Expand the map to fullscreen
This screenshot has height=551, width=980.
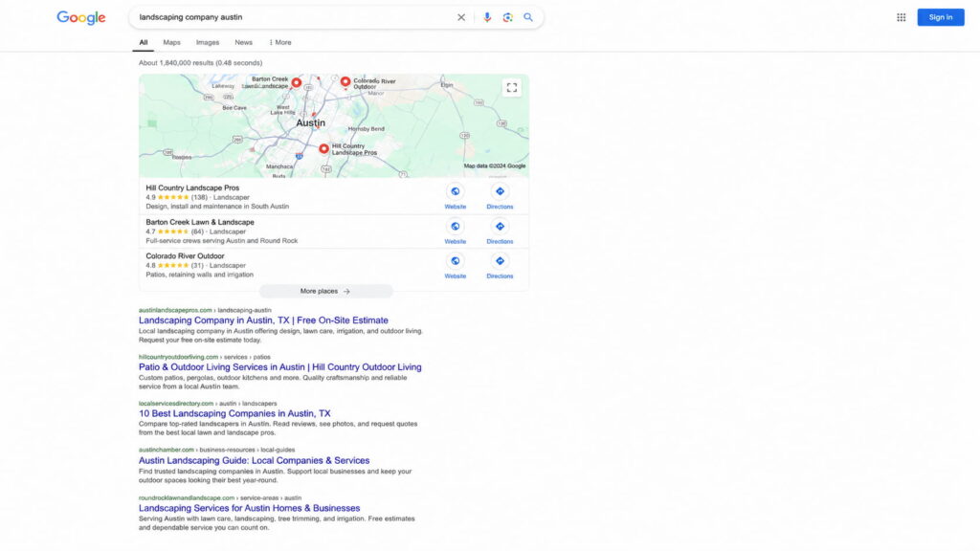coord(512,87)
